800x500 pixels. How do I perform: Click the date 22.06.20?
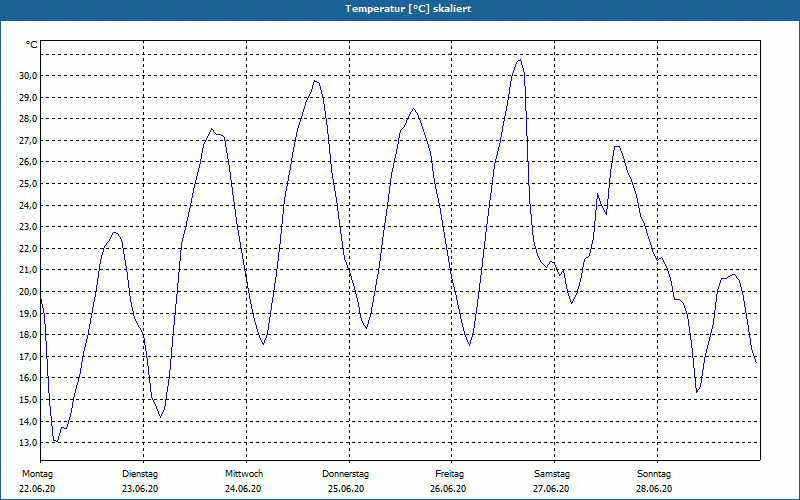click(x=37, y=489)
